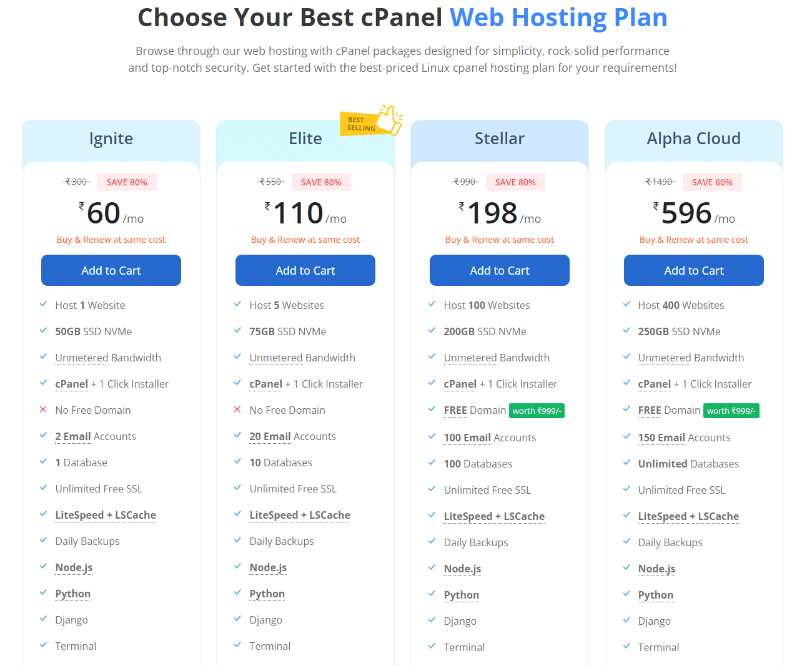The height and width of the screenshot is (666, 812).
Task: Click Node.js feature in Alpha Cloud plan
Action: pos(656,569)
